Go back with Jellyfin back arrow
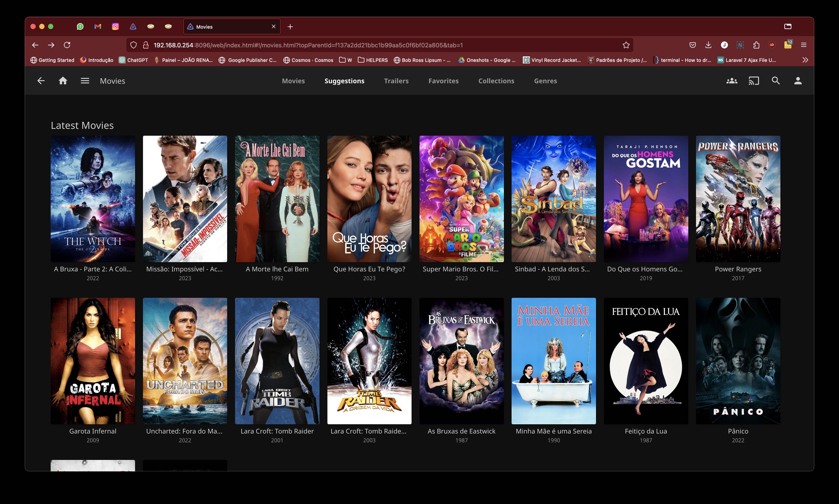 pos(41,81)
